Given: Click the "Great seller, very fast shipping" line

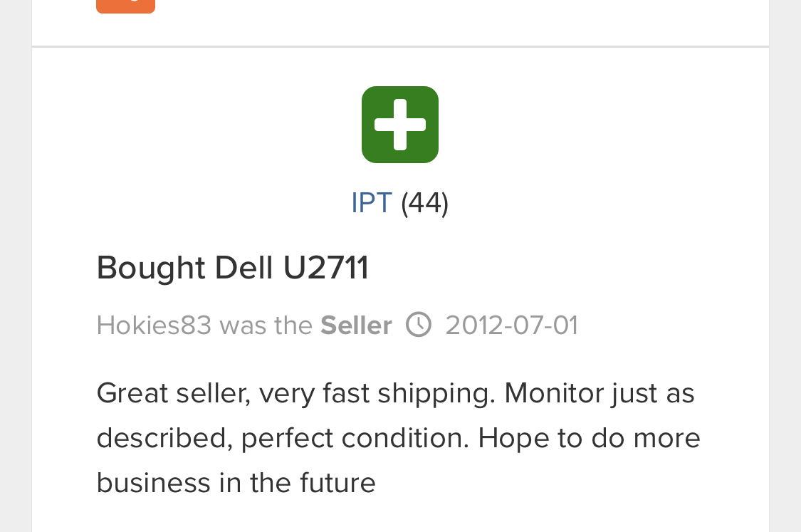Looking at the screenshot, I should point(295,393).
